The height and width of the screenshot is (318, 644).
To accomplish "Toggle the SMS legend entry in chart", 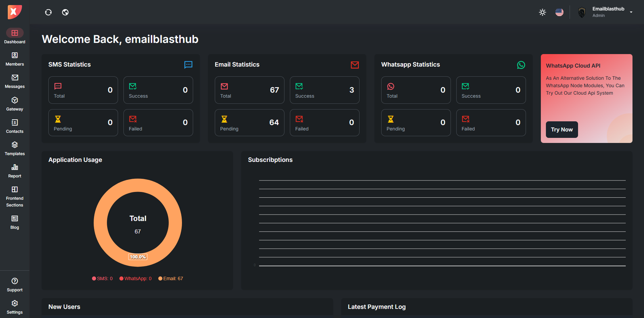I will click(x=102, y=278).
